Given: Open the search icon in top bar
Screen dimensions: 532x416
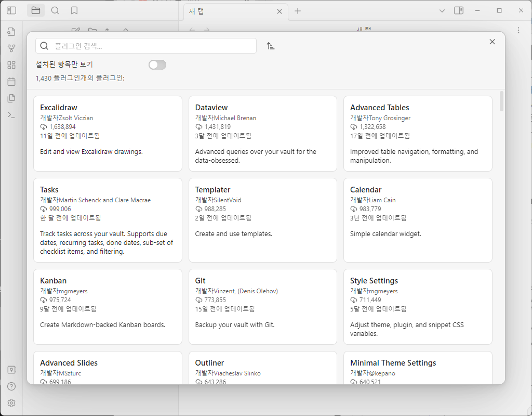Looking at the screenshot, I should [x=55, y=10].
